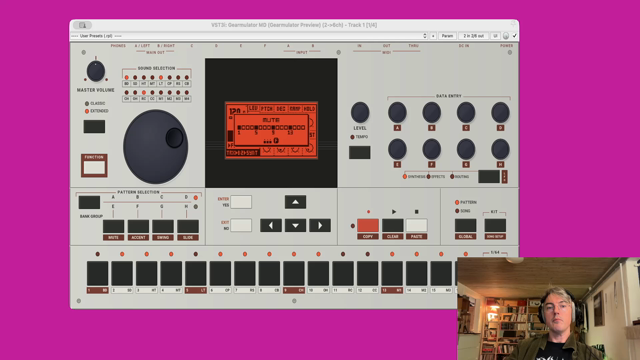Screen dimensions: 640x360
Task: Click the webcam video overlay
Action: (549, 309)
